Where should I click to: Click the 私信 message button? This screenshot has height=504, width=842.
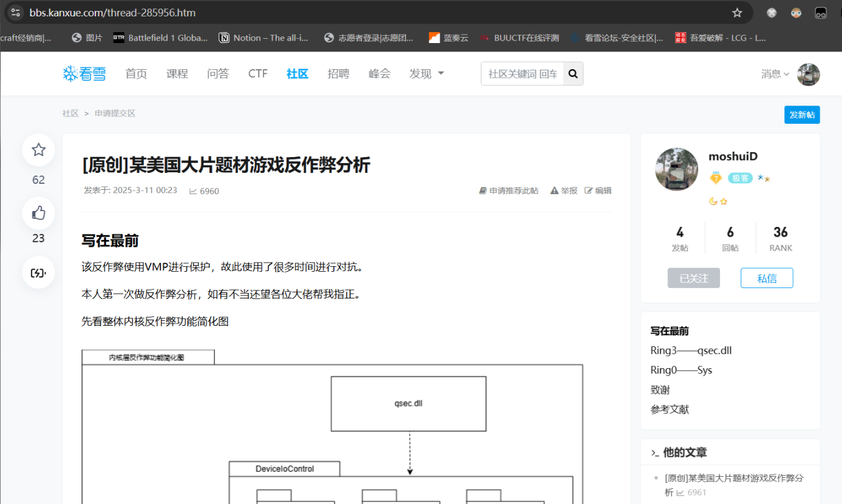point(767,278)
